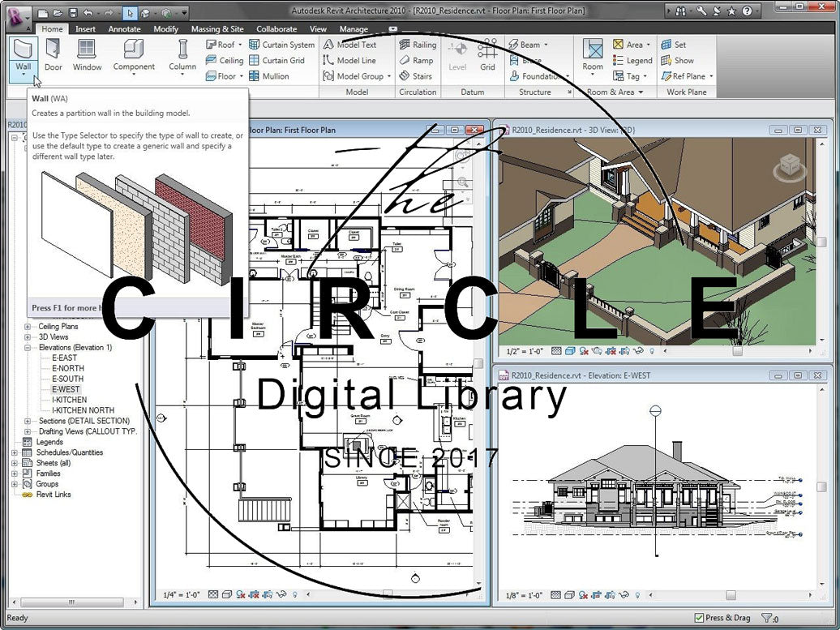The height and width of the screenshot is (630, 840).
Task: Open the E-NORTH elevation view
Action: 68,368
